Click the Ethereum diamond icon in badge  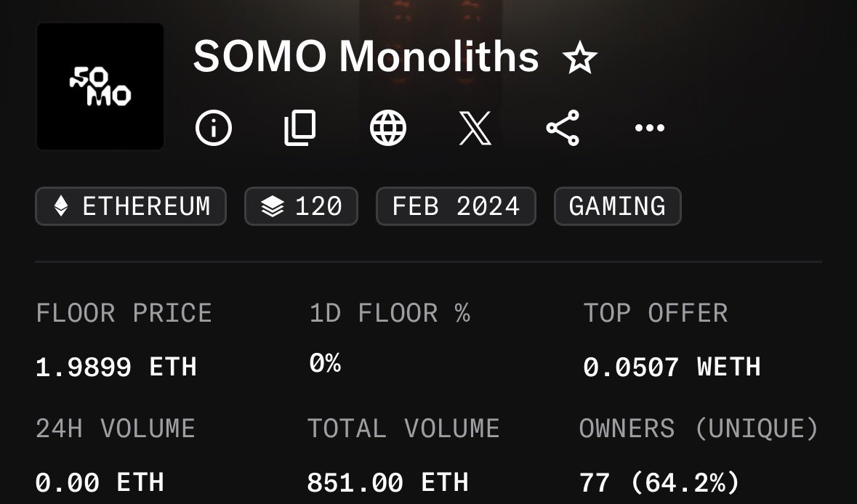pos(61,206)
